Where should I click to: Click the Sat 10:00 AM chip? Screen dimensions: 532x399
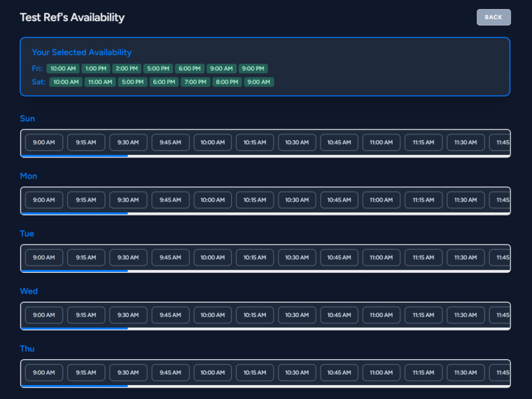click(66, 82)
